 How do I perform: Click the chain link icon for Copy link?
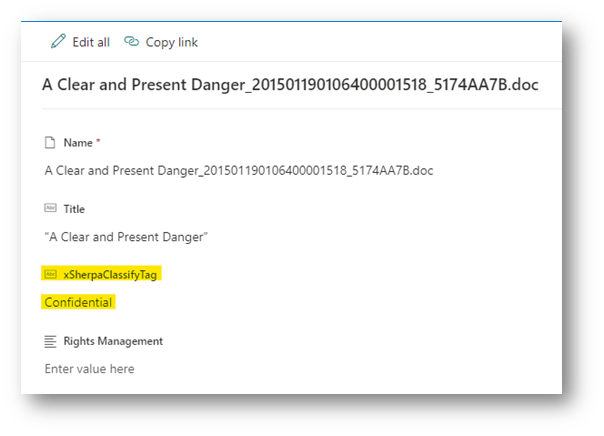(132, 42)
